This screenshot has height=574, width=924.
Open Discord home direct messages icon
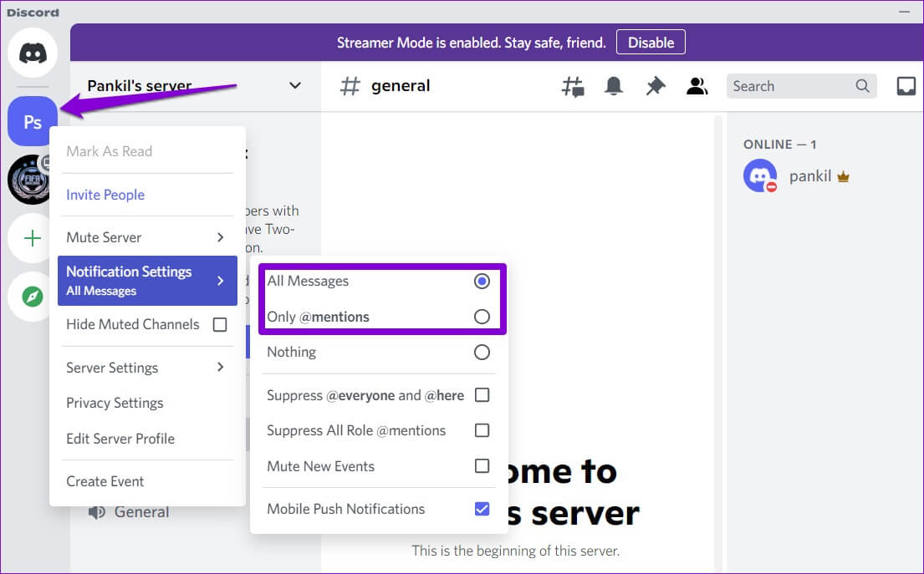[x=33, y=53]
